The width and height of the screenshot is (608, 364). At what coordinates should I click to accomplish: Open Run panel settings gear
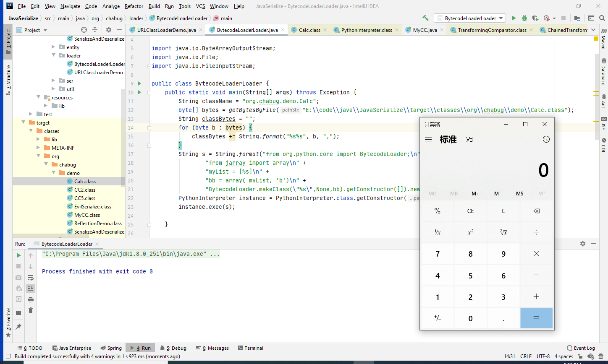pos(582,244)
